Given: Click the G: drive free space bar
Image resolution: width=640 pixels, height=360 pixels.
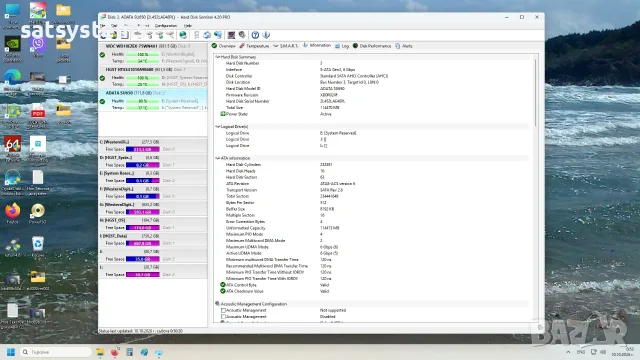Looking at the screenshot, I should 142,212.
